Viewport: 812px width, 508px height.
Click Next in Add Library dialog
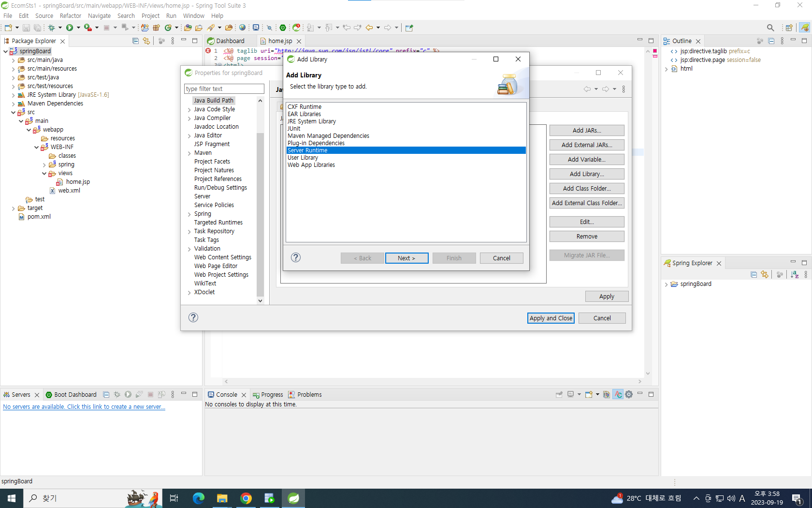pyautogui.click(x=406, y=258)
